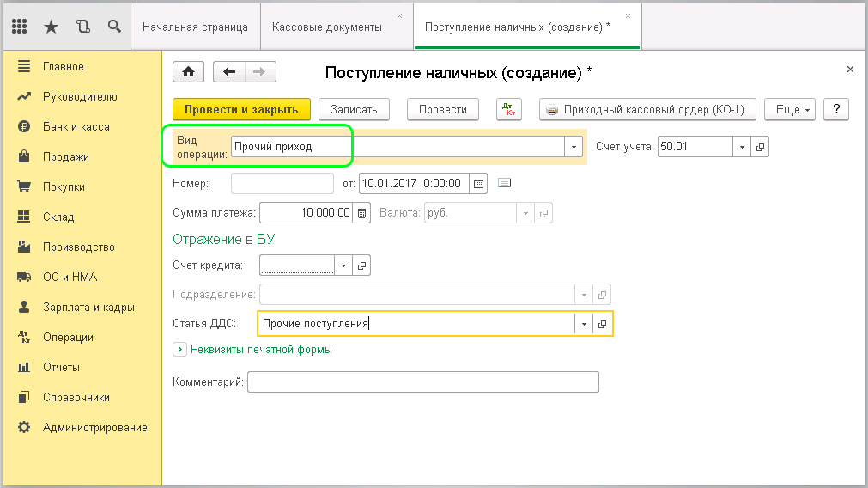This screenshot has width=868, height=488.
Task: Open Подразделение item form button
Action: coord(603,295)
